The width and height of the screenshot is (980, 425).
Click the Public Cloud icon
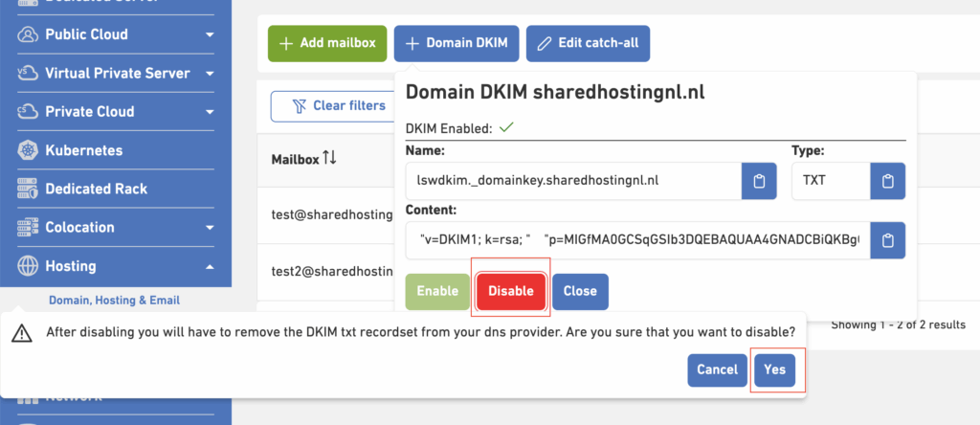click(28, 34)
